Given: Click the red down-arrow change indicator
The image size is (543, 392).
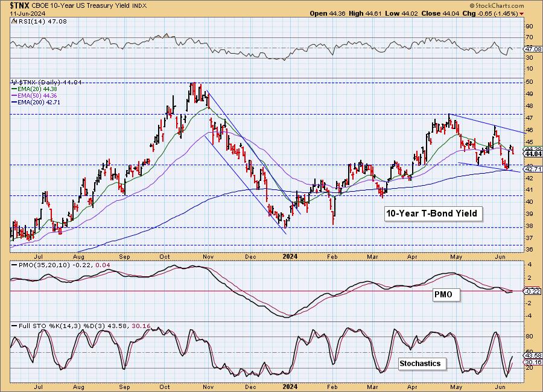Looking at the screenshot, I should [x=521, y=14].
